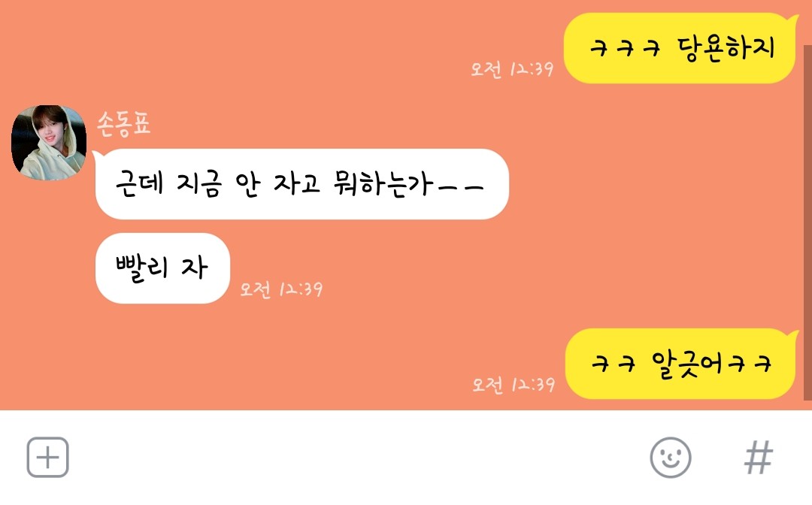
Task: Open 손동표's profile picture
Action: pos(49,143)
